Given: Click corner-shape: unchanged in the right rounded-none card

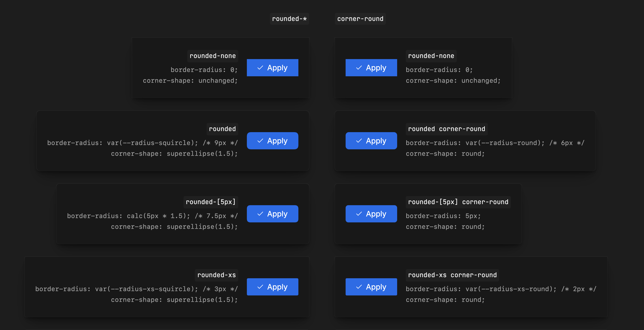Looking at the screenshot, I should (453, 81).
